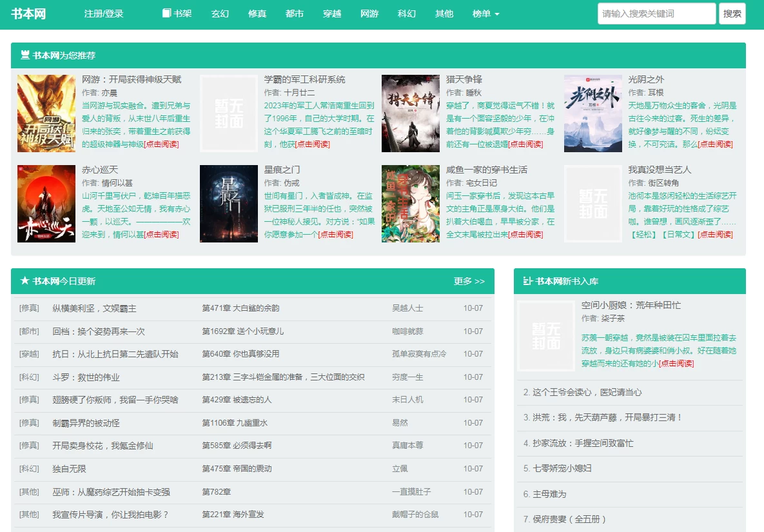Focus the search keyword input box
The height and width of the screenshot is (532, 764).
click(656, 14)
